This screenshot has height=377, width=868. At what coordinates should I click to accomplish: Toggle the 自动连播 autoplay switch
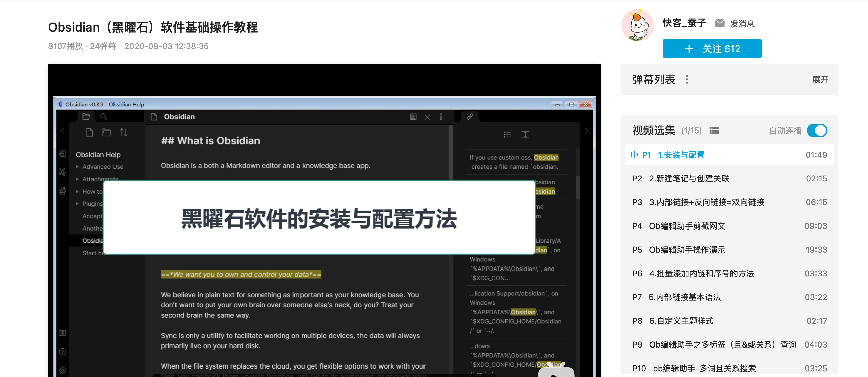[x=817, y=131]
